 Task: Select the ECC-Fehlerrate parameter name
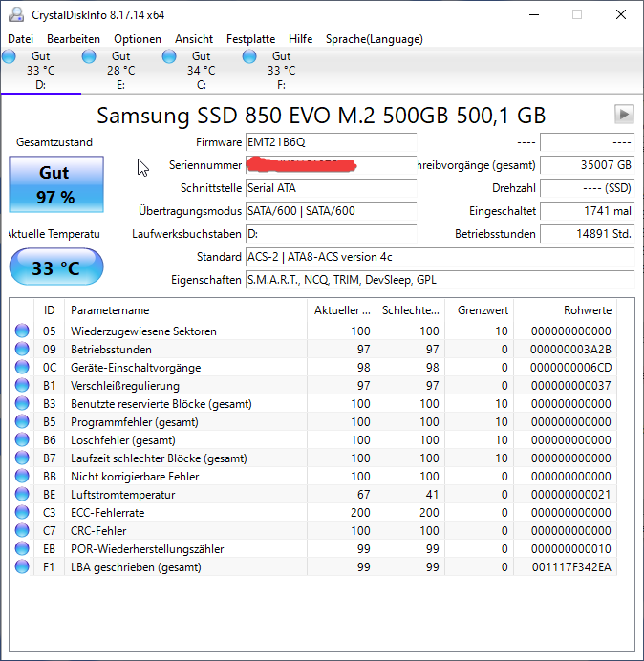[108, 513]
